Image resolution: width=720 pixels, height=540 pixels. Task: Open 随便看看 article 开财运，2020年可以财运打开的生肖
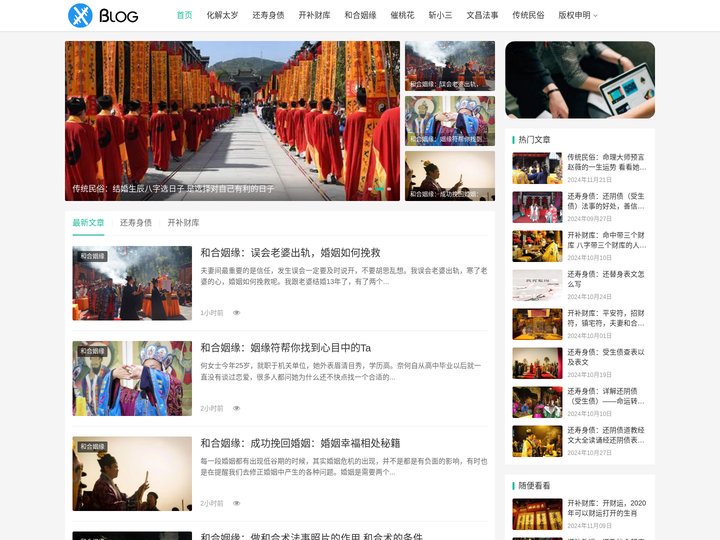point(607,508)
